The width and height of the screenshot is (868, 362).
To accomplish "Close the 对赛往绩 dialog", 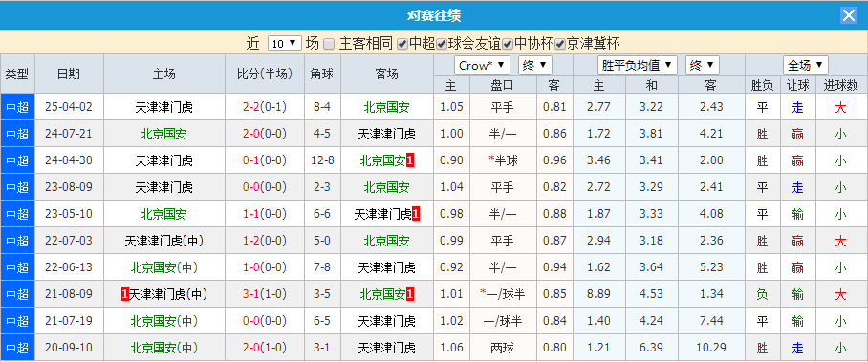I will (849, 15).
